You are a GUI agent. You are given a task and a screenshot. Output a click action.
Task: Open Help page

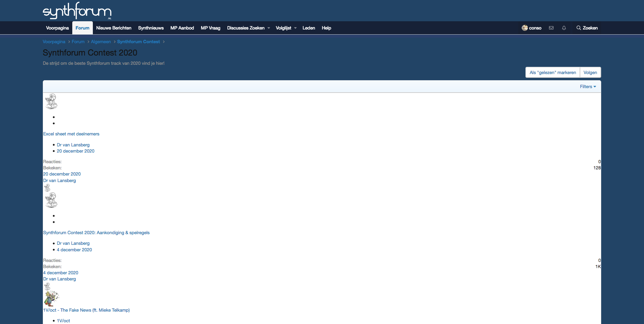[326, 28]
